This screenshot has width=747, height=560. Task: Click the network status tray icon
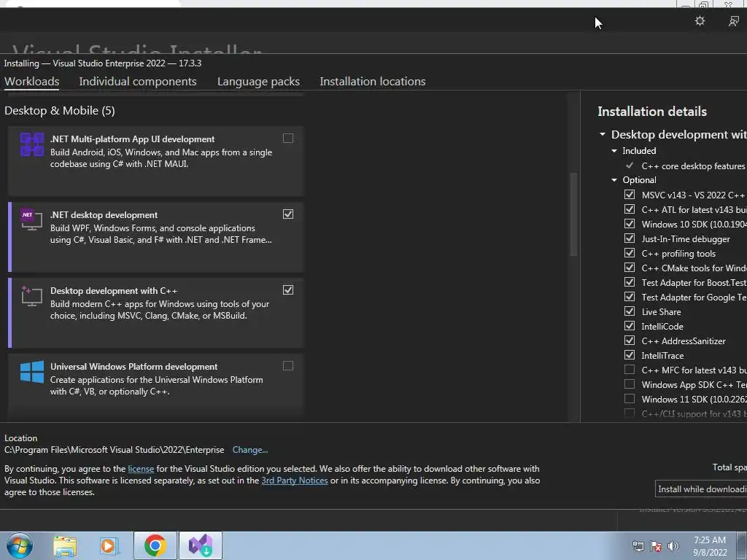pos(638,546)
